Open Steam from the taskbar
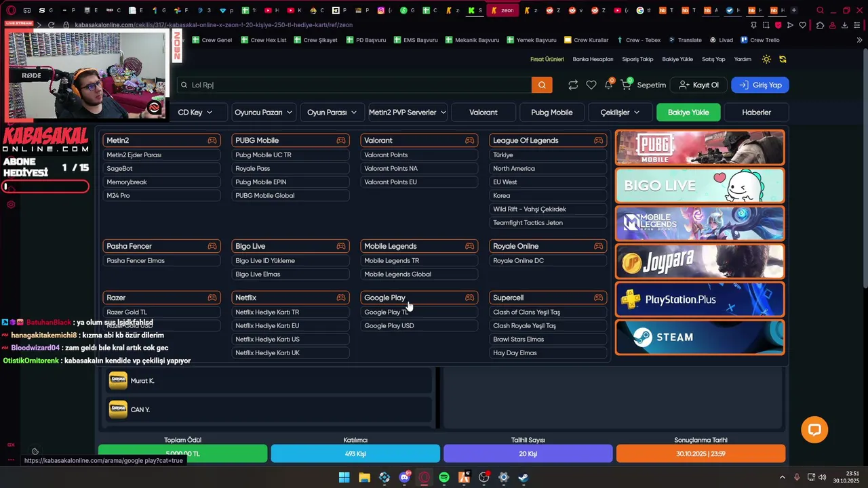The image size is (868, 488). (x=524, y=477)
